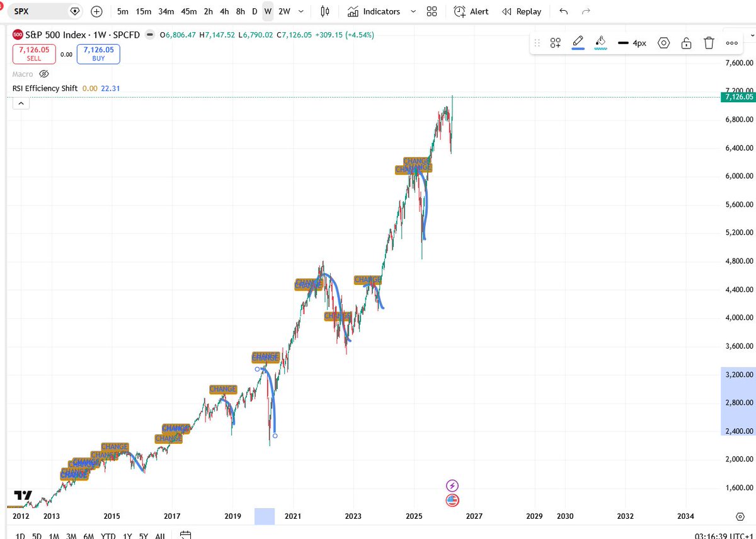
Task: Expand the time interval dropdown arrow
Action: 302,11
